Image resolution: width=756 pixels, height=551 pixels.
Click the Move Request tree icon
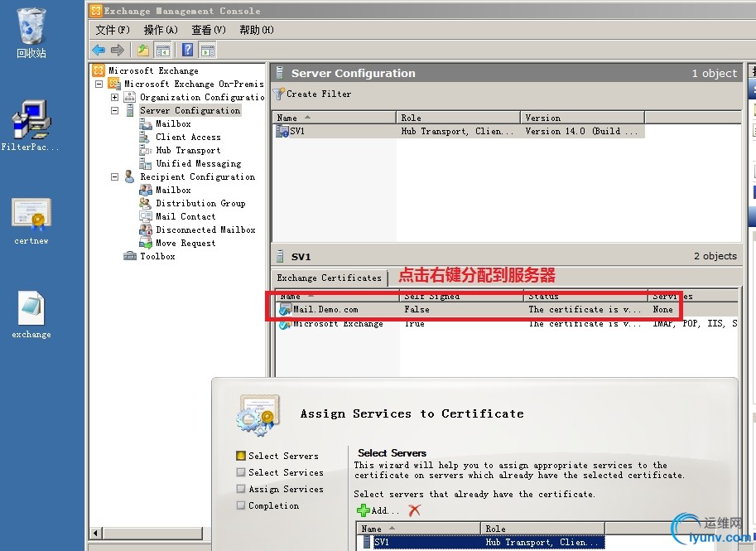point(146,243)
